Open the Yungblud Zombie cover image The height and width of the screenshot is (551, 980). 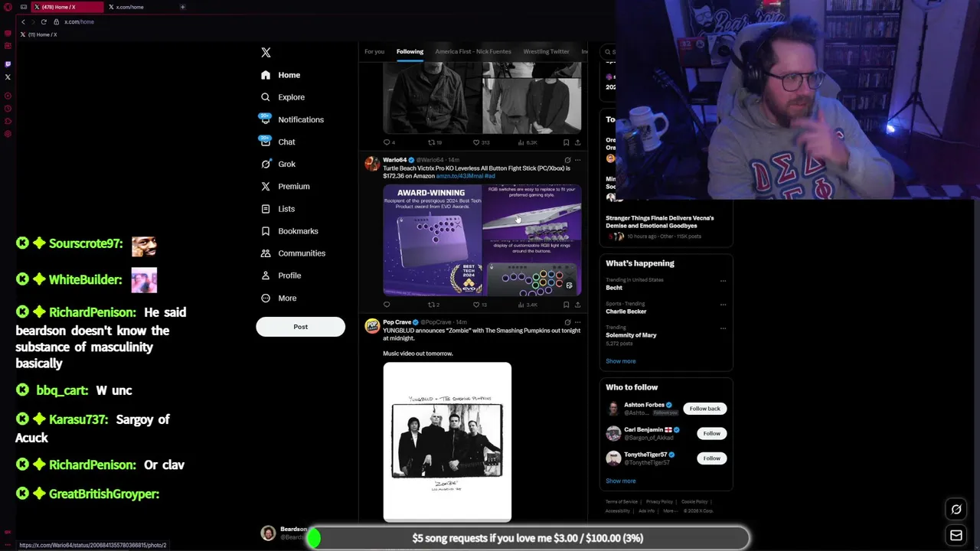pos(447,442)
